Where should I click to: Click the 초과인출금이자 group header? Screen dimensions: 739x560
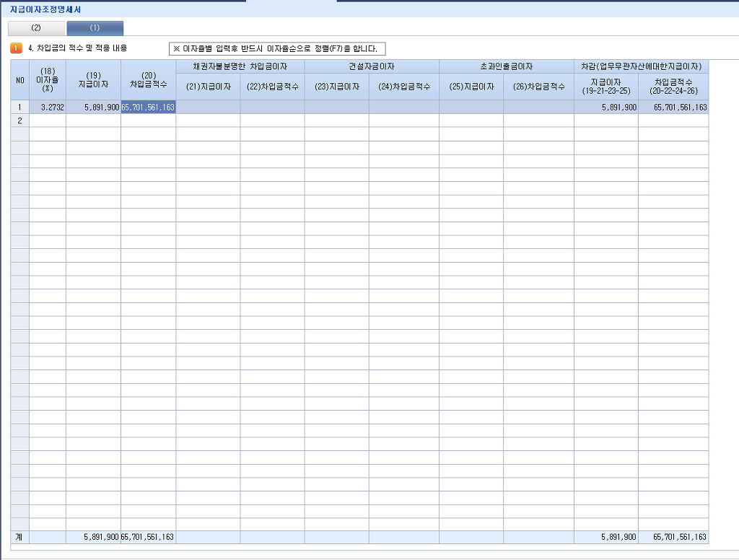pyautogui.click(x=507, y=66)
